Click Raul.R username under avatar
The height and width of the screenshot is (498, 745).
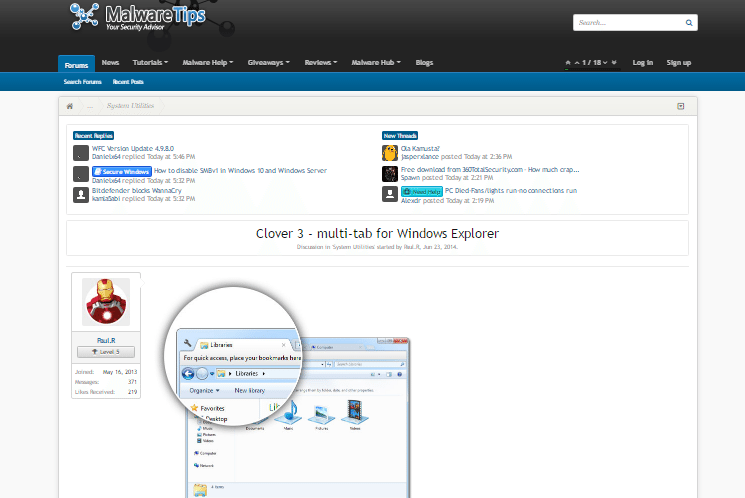pos(106,340)
